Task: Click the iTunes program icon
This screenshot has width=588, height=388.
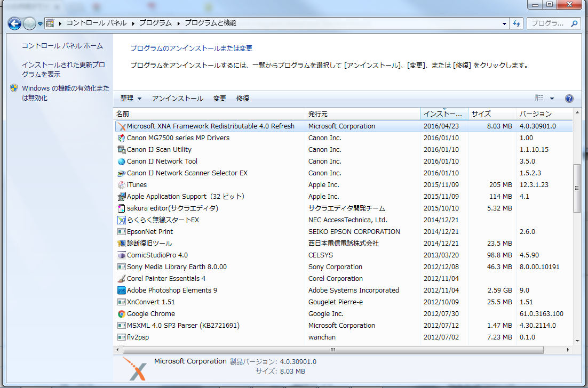Action: pyautogui.click(x=122, y=185)
